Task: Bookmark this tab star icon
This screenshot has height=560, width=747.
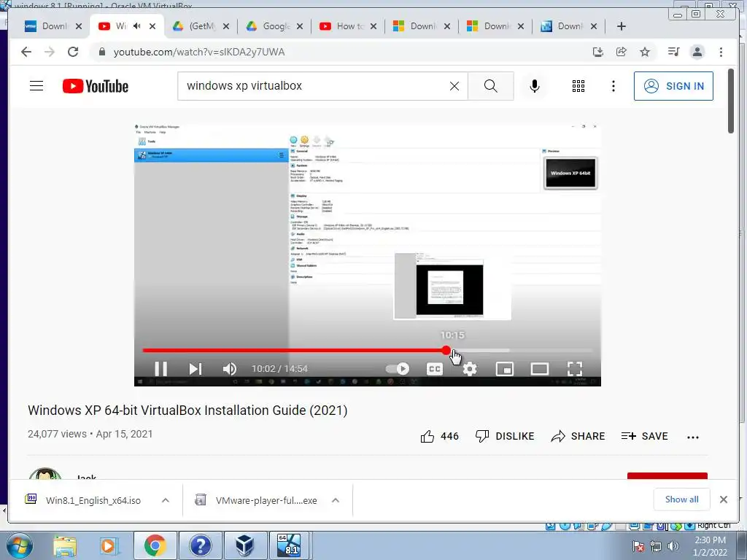Action: [645, 52]
